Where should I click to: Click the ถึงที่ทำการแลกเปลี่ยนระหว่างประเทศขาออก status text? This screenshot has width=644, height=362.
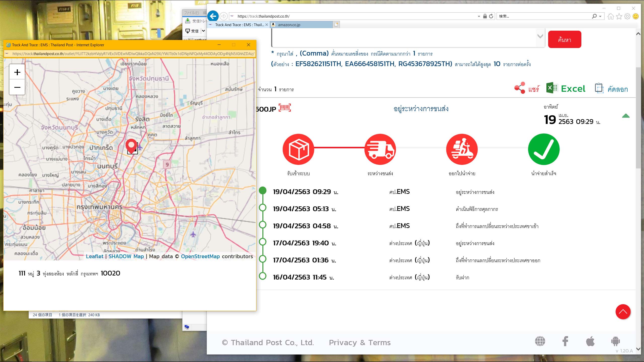click(498, 260)
